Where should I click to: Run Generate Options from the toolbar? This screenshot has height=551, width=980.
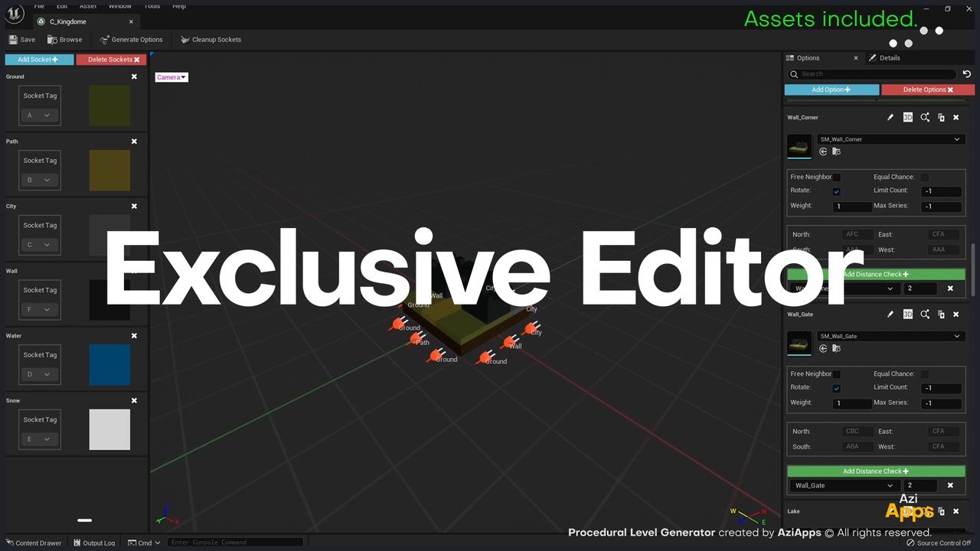[131, 40]
